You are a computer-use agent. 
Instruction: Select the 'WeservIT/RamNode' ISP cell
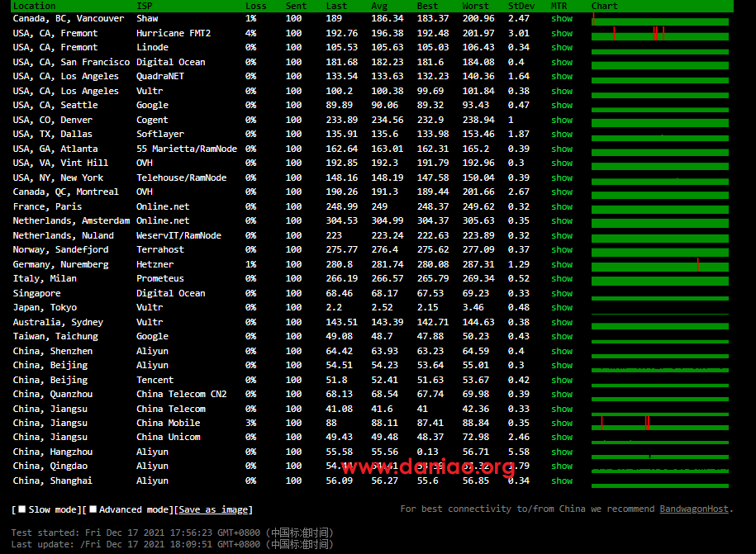(178, 235)
